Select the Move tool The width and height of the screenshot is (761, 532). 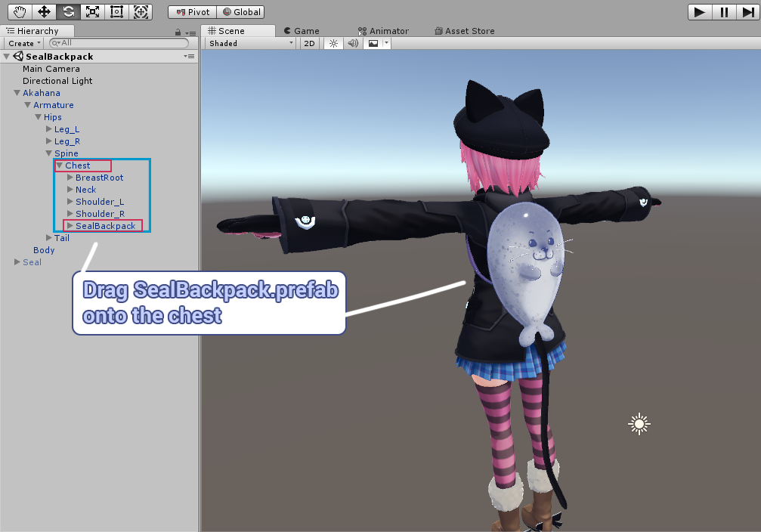(x=44, y=11)
